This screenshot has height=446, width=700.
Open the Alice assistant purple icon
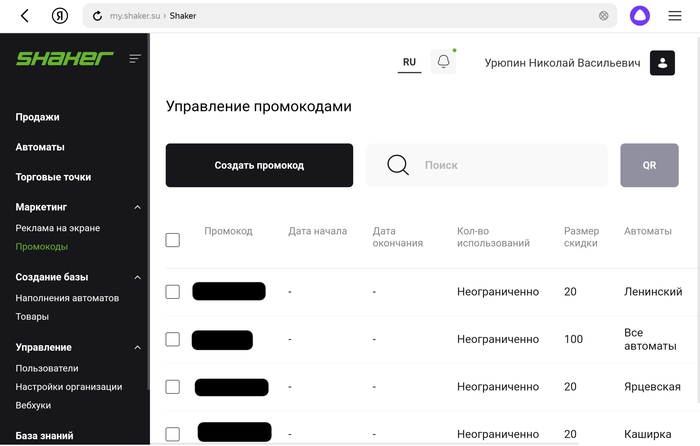pyautogui.click(x=639, y=16)
